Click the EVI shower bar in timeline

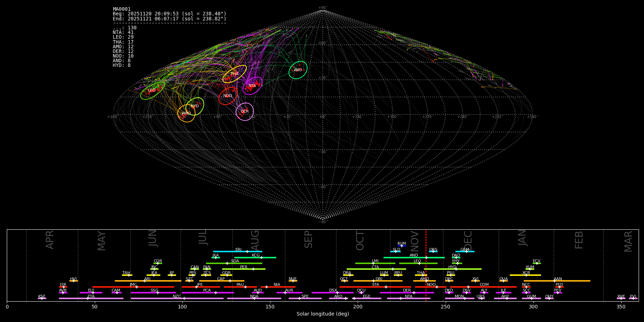633,298
